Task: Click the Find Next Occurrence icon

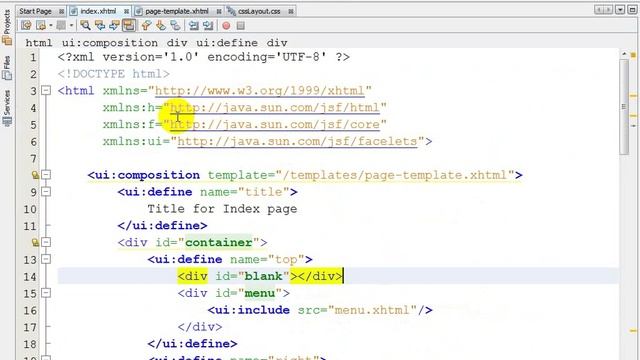Action: pyautogui.click(x=114, y=26)
